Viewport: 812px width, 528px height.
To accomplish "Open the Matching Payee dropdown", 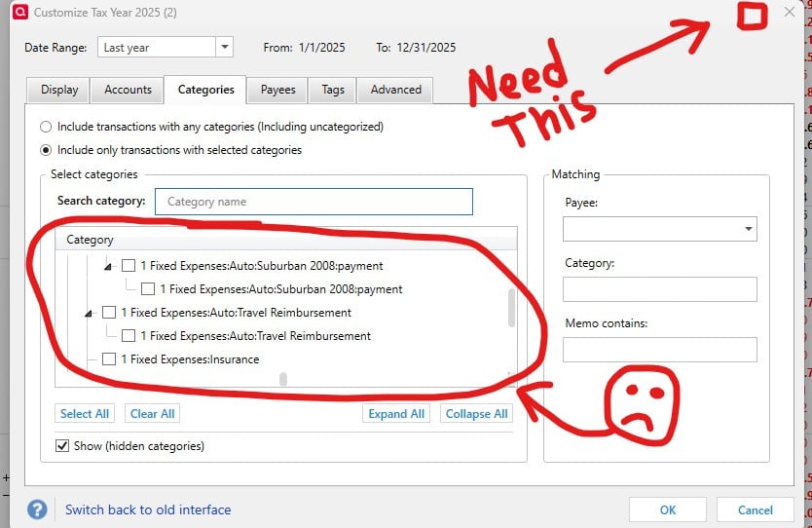I will pos(749,229).
